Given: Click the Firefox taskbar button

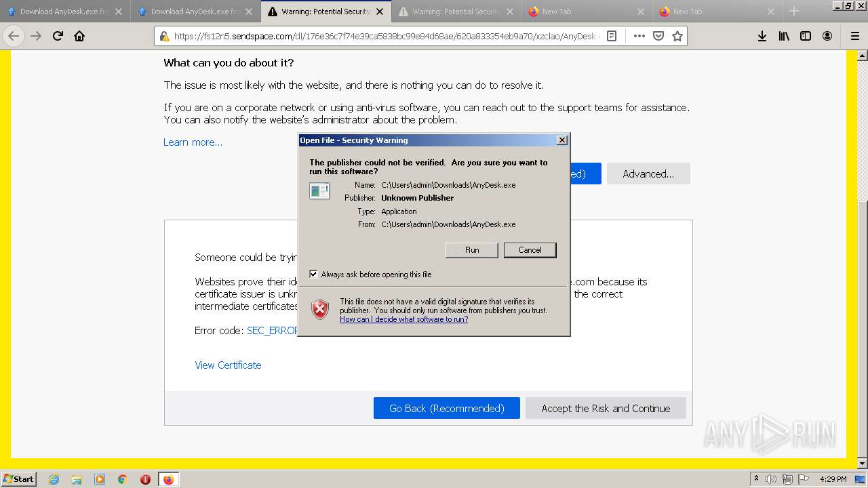Looking at the screenshot, I should [x=168, y=479].
